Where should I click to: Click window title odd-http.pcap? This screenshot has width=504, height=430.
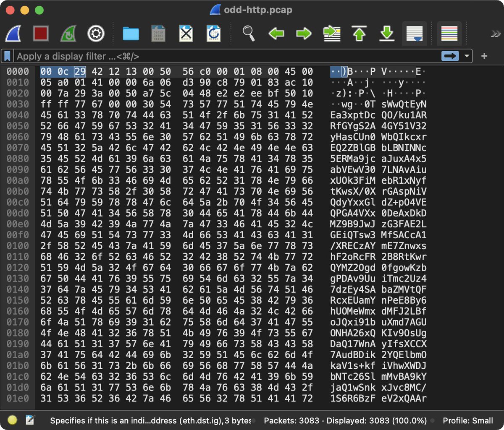click(x=257, y=9)
